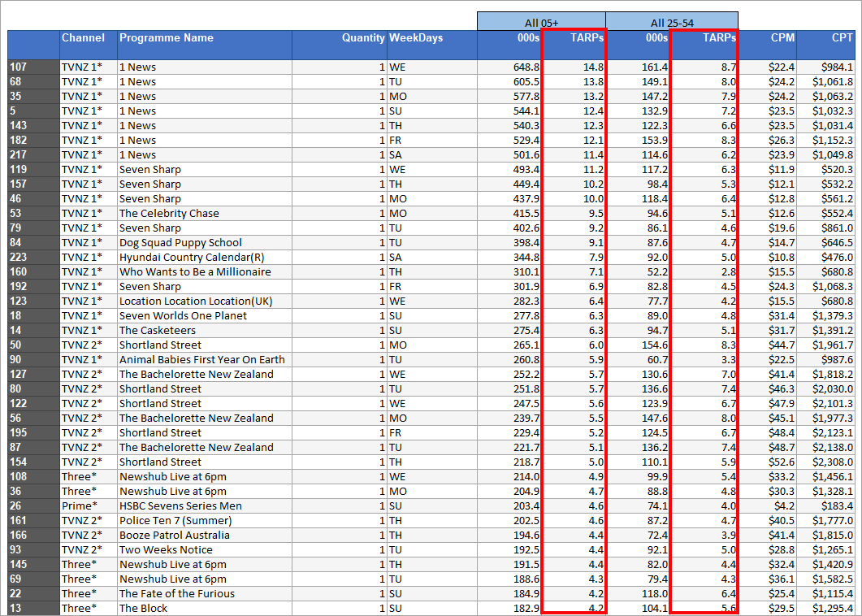Image resolution: width=862 pixels, height=616 pixels.
Task: Select row number 68
Action: coord(33,81)
